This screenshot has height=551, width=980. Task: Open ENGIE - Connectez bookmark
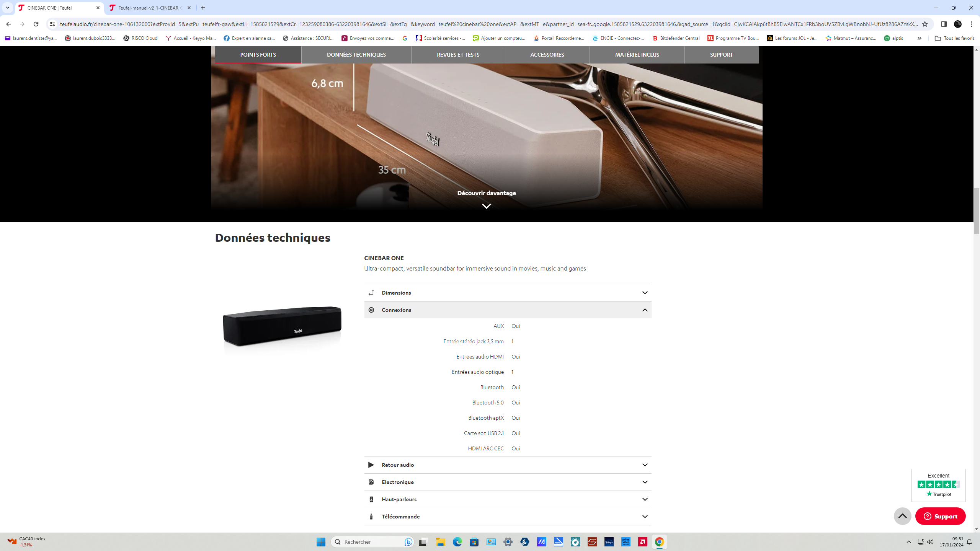[618, 38]
